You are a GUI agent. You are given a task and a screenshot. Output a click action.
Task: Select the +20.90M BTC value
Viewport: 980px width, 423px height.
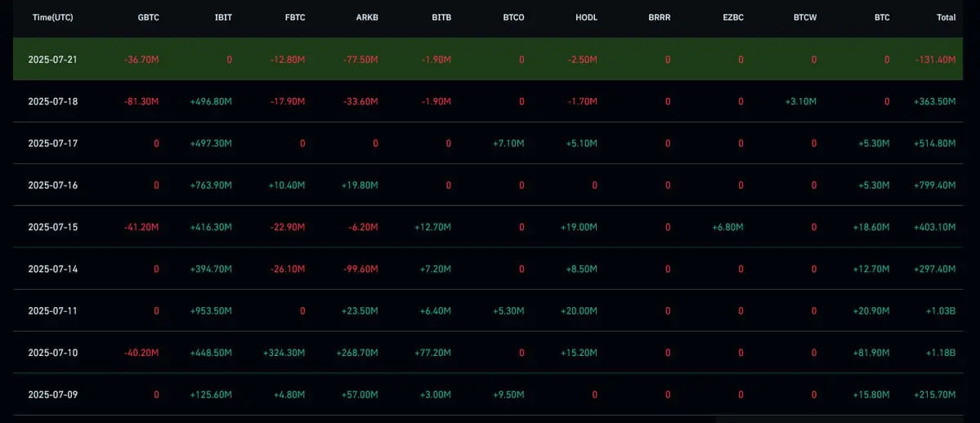tap(871, 310)
